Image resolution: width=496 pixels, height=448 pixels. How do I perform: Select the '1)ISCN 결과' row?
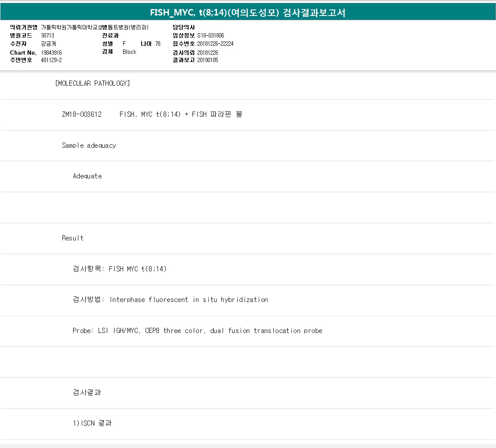pos(248,423)
